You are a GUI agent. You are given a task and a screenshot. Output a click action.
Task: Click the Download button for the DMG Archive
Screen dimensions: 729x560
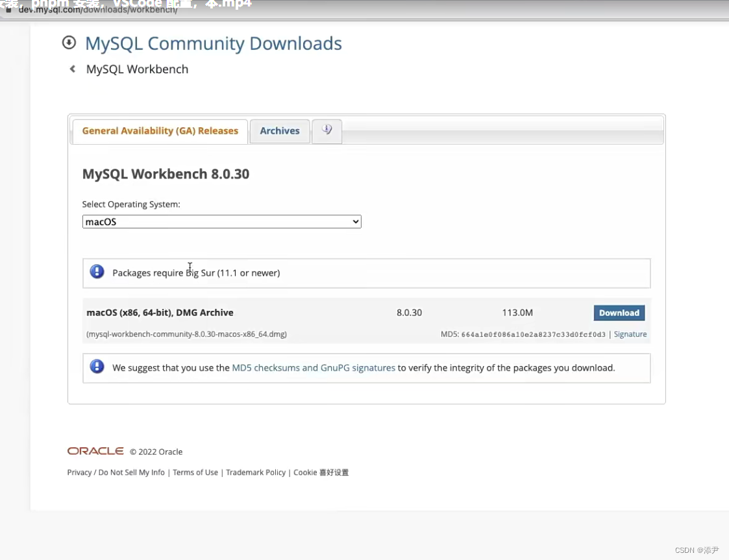pyautogui.click(x=619, y=313)
